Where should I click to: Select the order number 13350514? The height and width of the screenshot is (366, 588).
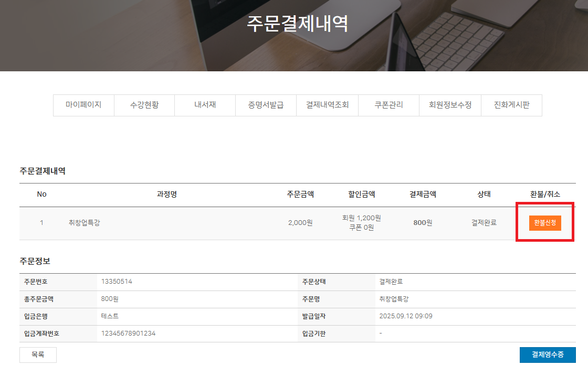117,282
